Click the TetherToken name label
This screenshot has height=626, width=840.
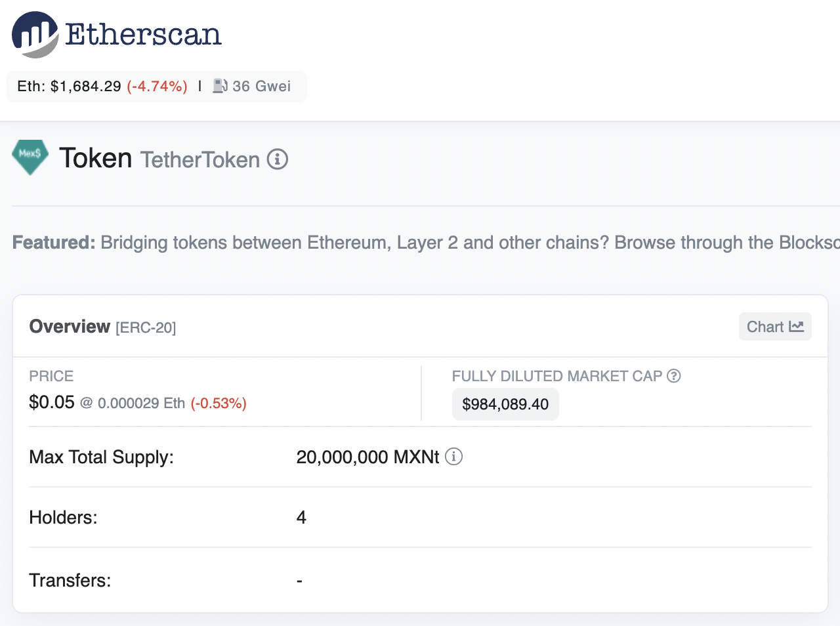point(200,160)
